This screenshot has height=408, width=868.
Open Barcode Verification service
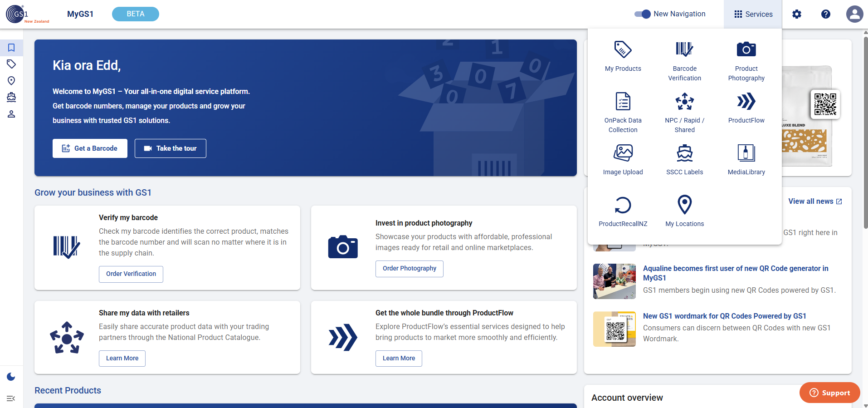(x=684, y=61)
